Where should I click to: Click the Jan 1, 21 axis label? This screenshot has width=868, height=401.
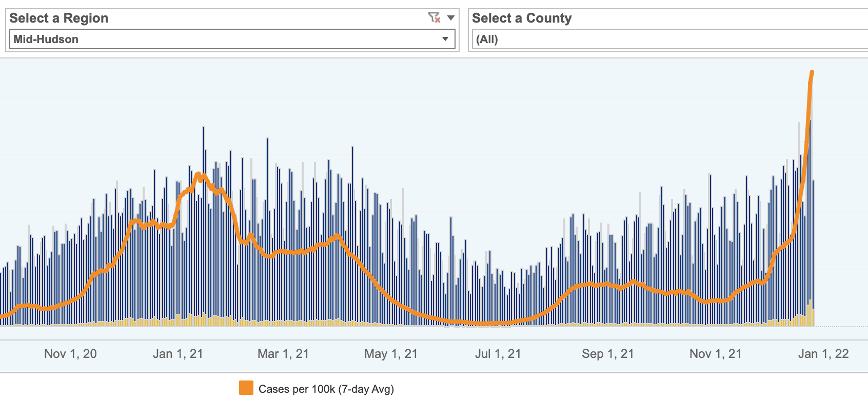tap(178, 354)
